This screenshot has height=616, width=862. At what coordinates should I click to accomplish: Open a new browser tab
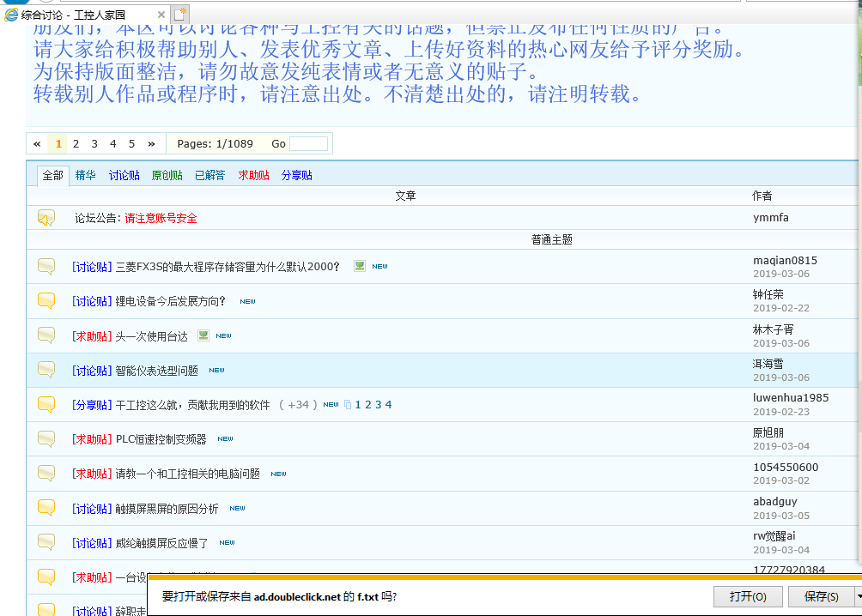click(179, 14)
